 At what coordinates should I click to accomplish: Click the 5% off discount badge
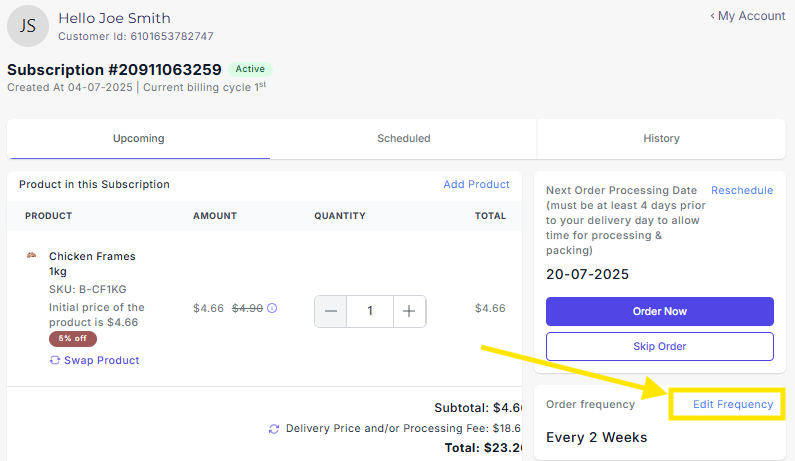tap(73, 339)
